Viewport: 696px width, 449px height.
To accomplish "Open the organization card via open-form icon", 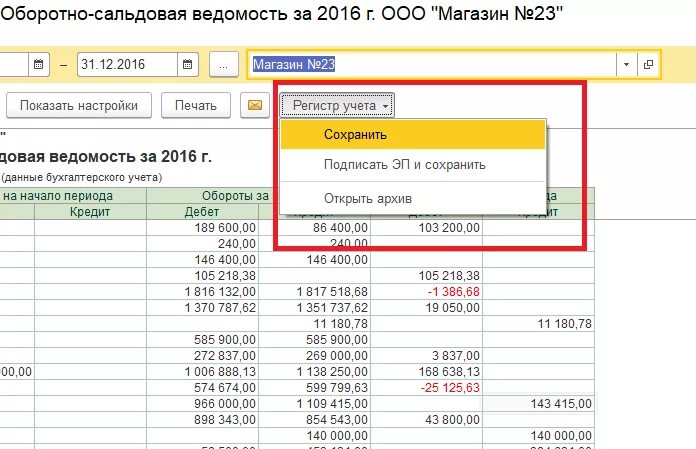I will pyautogui.click(x=648, y=64).
